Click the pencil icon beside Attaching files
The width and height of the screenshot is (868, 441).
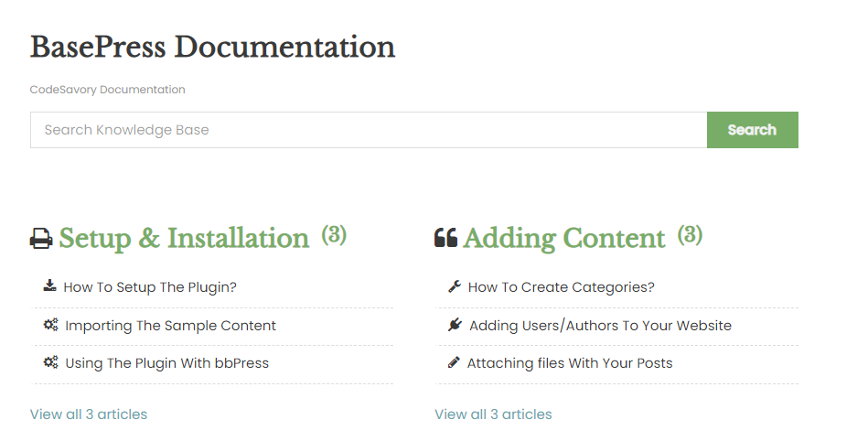(454, 362)
